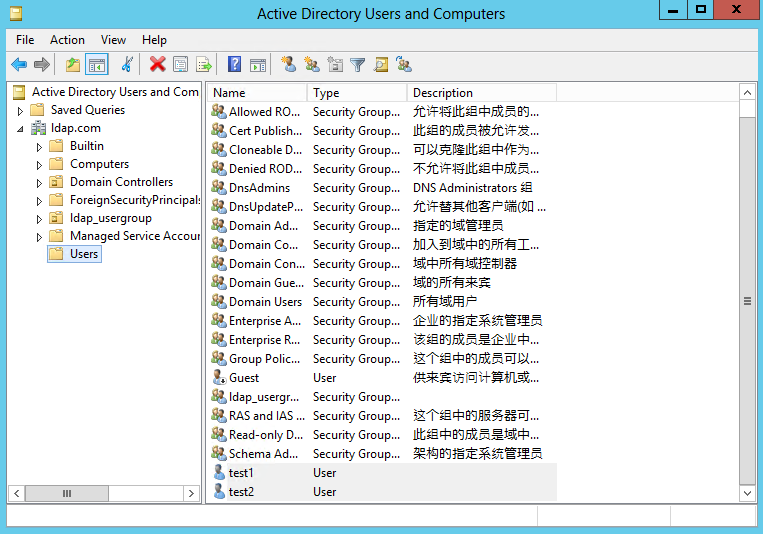The width and height of the screenshot is (763, 534).
Task: Expand the Saved Queries node
Action: coord(20,111)
